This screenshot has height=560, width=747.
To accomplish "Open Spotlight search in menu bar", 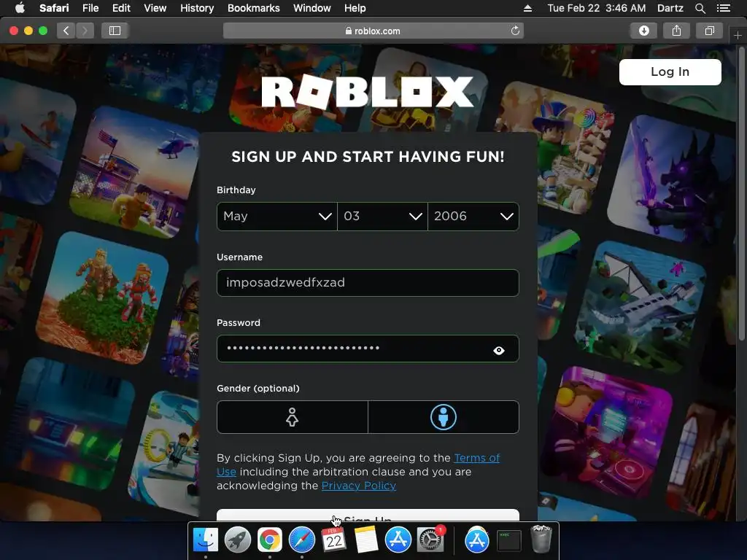I will point(700,8).
